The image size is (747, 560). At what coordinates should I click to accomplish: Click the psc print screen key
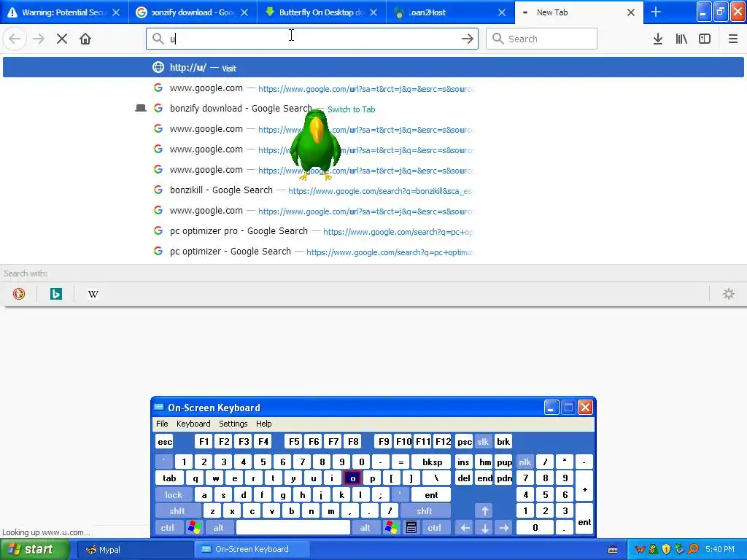[465, 441]
